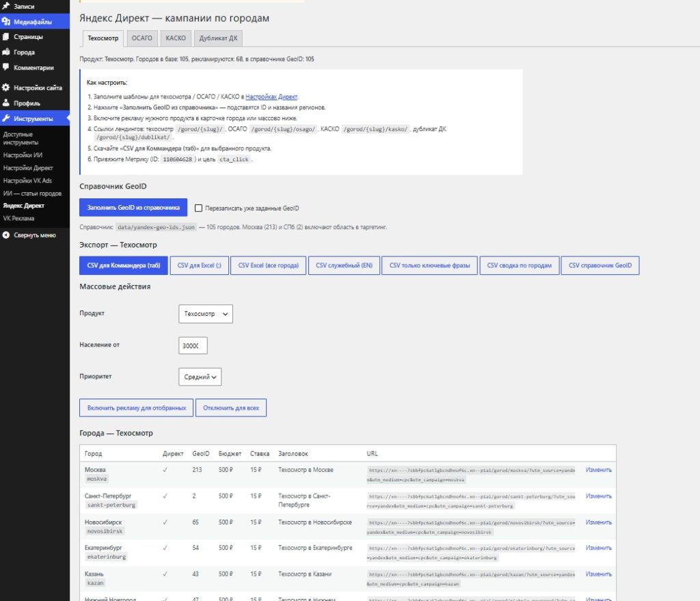Viewport: 700px width, 601px height.
Task: Open Настройки VK Ads submenu item
Action: point(27,181)
